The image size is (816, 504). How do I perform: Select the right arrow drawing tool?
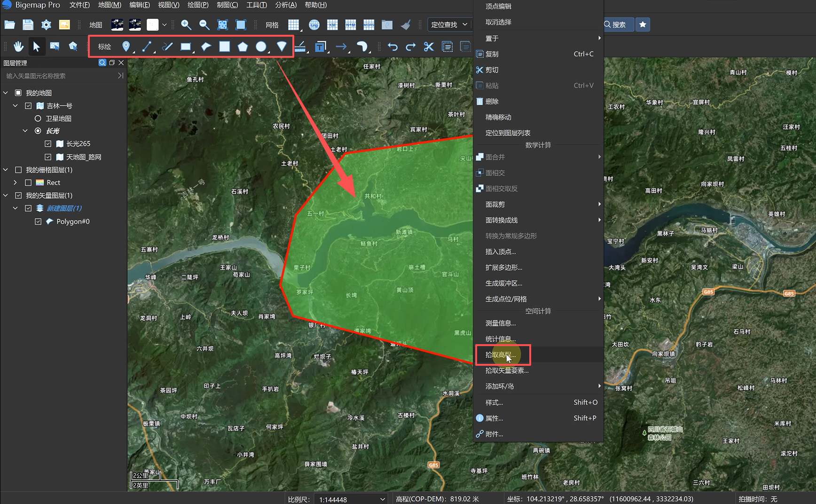[x=341, y=47]
